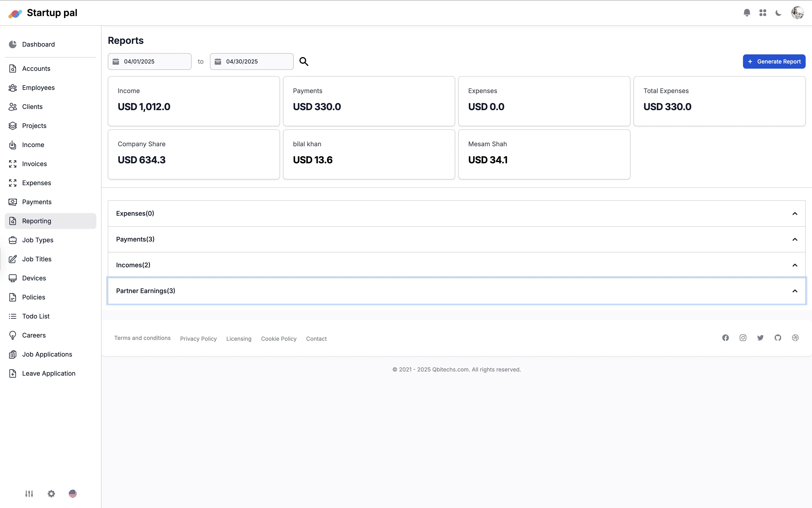Open the notifications bell icon
The width and height of the screenshot is (812, 508).
[x=747, y=13]
